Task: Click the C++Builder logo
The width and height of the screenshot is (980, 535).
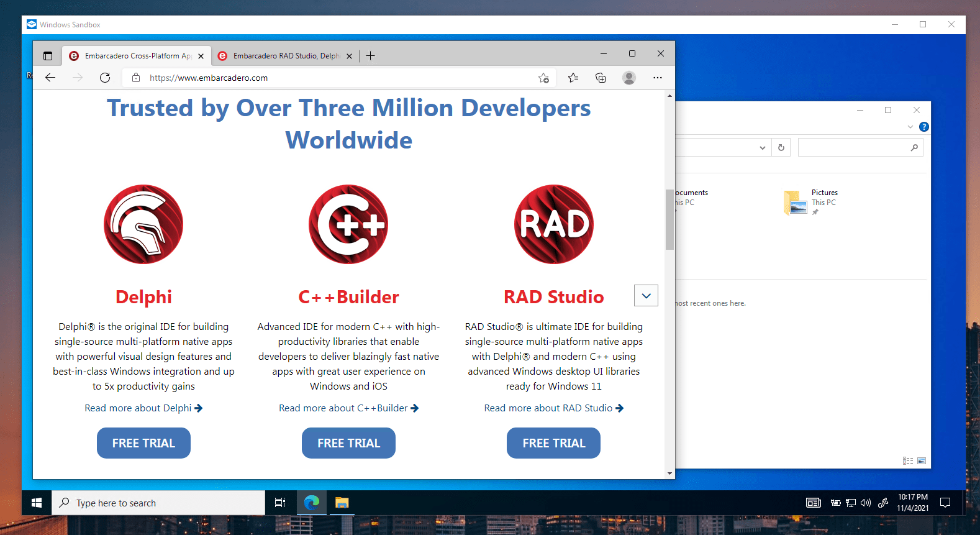Action: (x=348, y=224)
